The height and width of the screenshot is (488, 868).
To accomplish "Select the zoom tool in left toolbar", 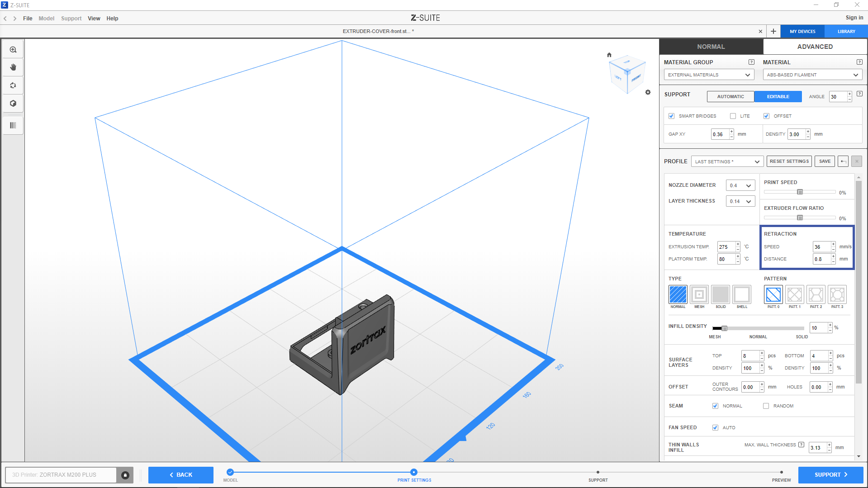I will 13,50.
